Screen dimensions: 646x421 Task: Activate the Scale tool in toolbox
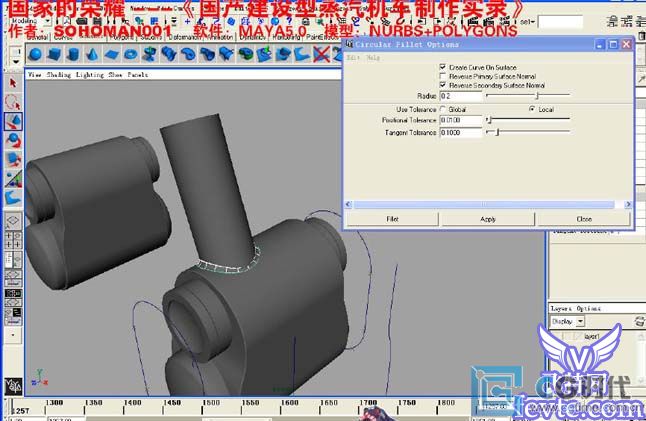click(13, 159)
